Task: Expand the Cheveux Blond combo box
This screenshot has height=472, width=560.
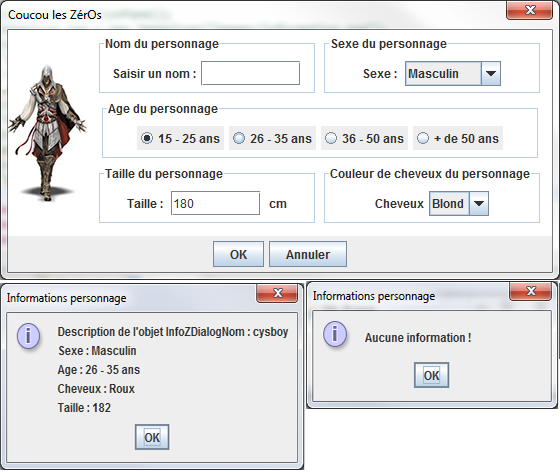Action: tap(459, 204)
